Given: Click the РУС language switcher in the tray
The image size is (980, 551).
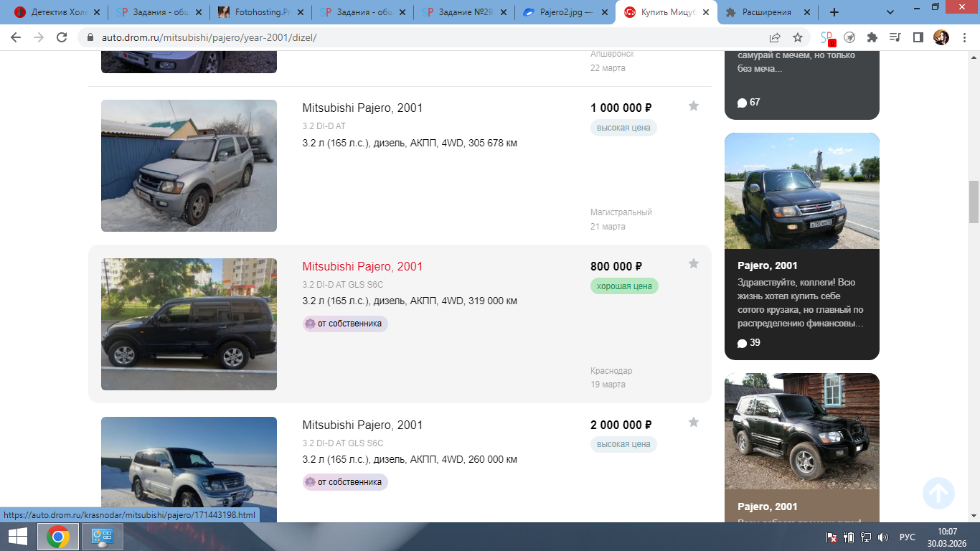Looking at the screenshot, I should coord(907,537).
